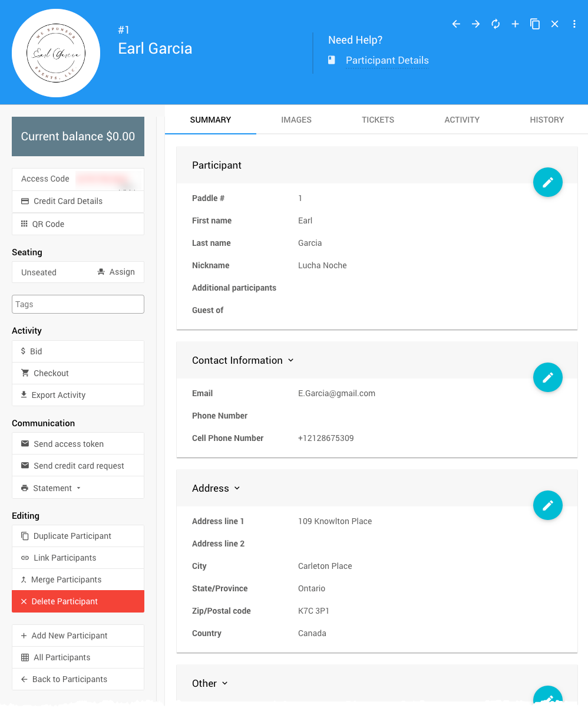Switch to the Tickets tab
588x721 pixels.
coord(378,120)
